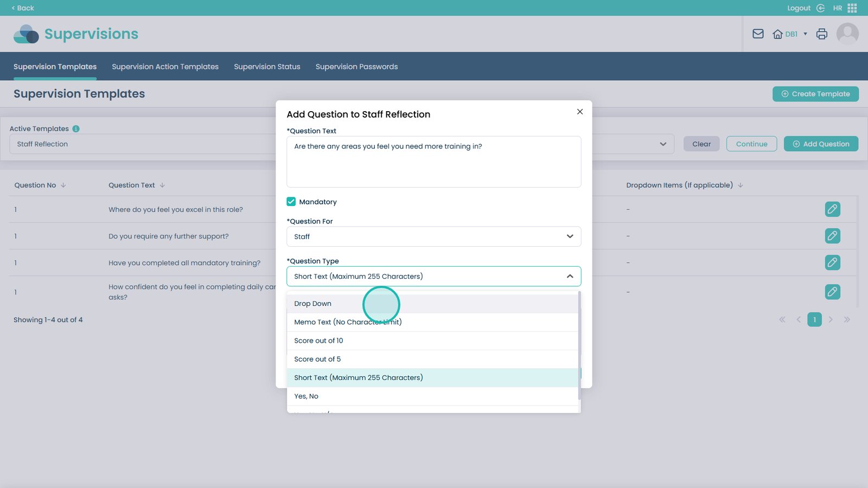Switch to Supervision Action Templates tab
868x488 pixels.
click(x=165, y=67)
